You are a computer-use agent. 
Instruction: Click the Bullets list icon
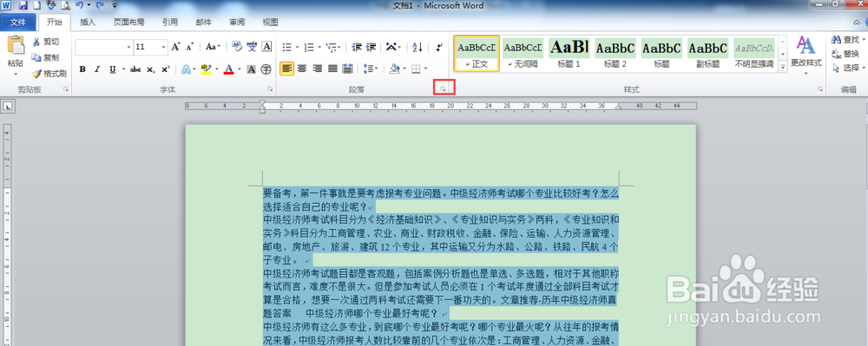pos(286,47)
